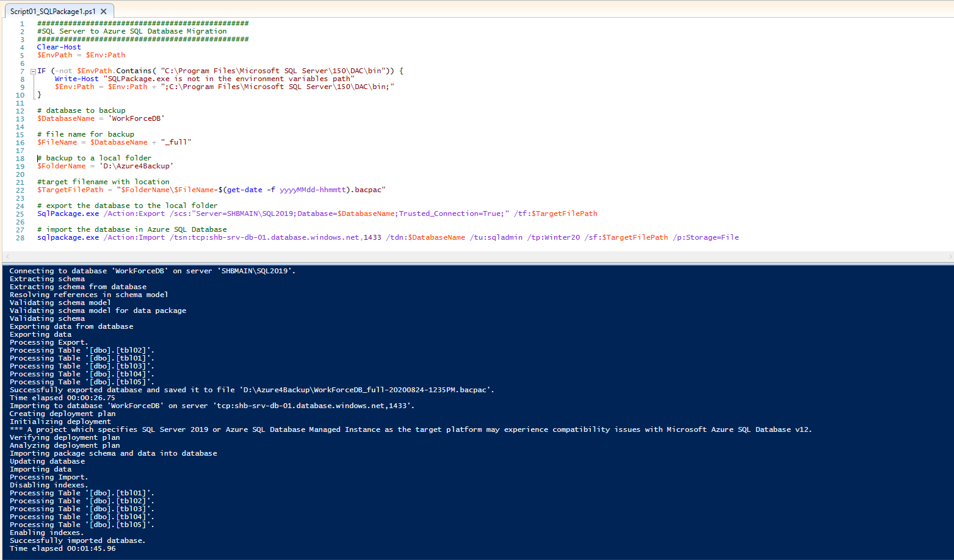Click line number 13 in the gutter
This screenshot has height=560, width=954.
tap(20, 118)
